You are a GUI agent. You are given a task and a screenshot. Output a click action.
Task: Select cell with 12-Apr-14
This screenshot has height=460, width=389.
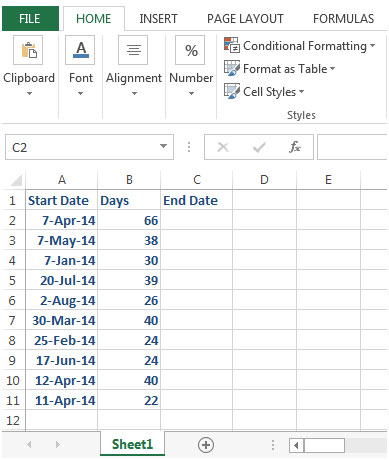(x=62, y=380)
